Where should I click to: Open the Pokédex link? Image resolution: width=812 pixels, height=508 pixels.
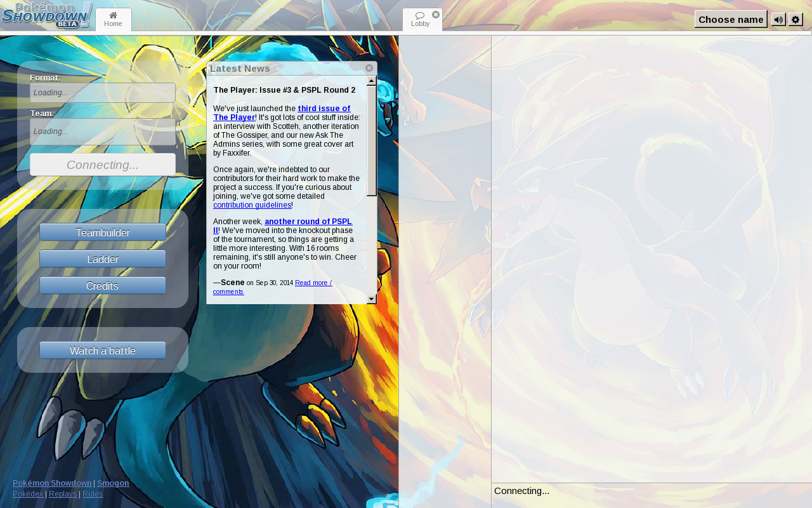click(x=28, y=494)
